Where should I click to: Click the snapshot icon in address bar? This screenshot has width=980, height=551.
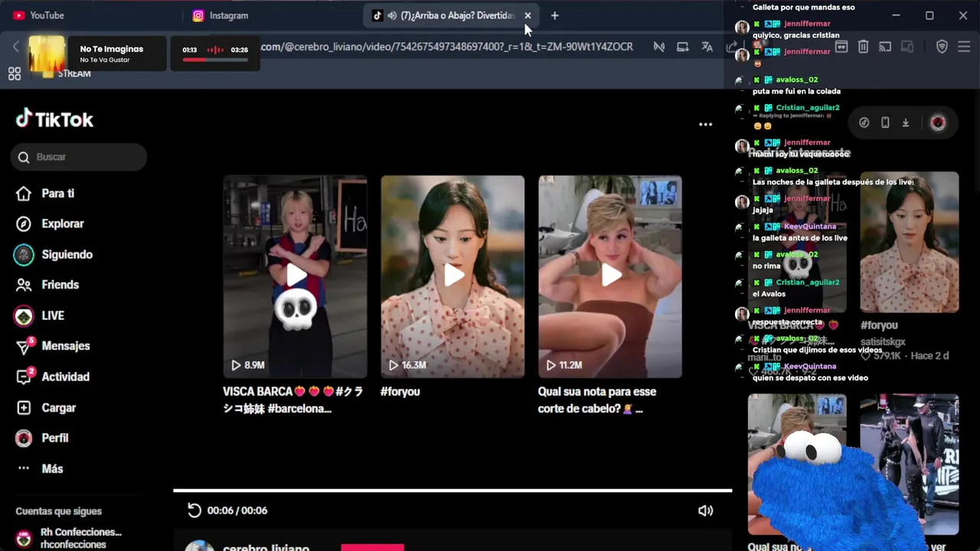click(x=682, y=47)
